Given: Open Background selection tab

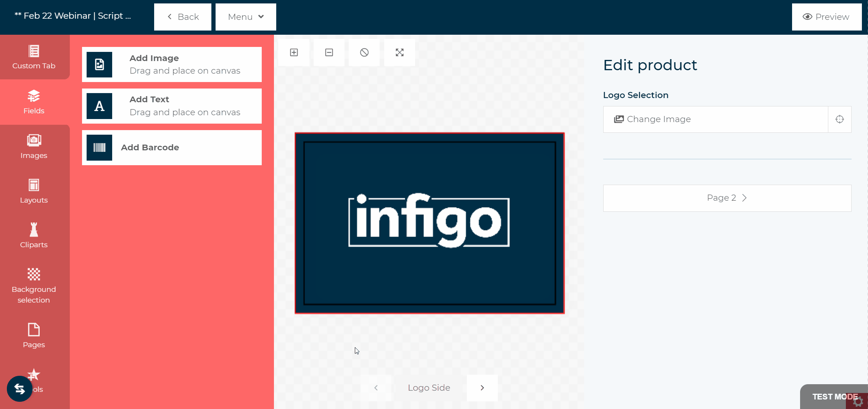Looking at the screenshot, I should coord(34,286).
